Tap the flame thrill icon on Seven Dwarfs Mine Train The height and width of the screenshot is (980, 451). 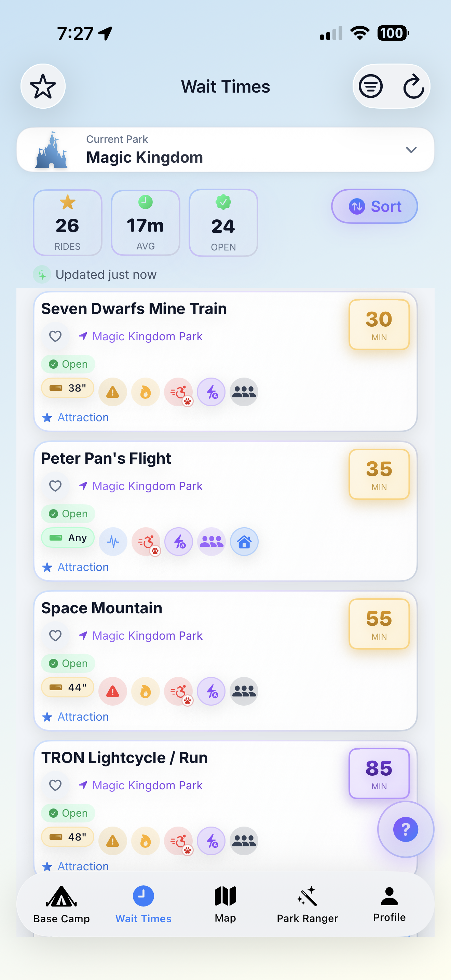(x=145, y=392)
